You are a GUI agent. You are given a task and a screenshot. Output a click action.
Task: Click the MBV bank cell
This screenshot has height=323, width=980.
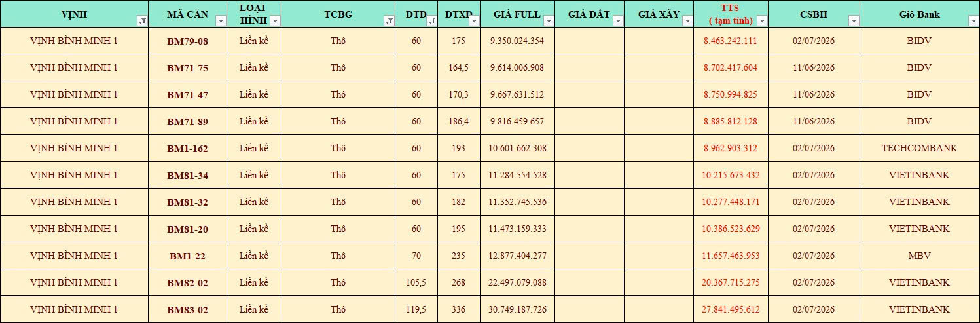point(919,256)
